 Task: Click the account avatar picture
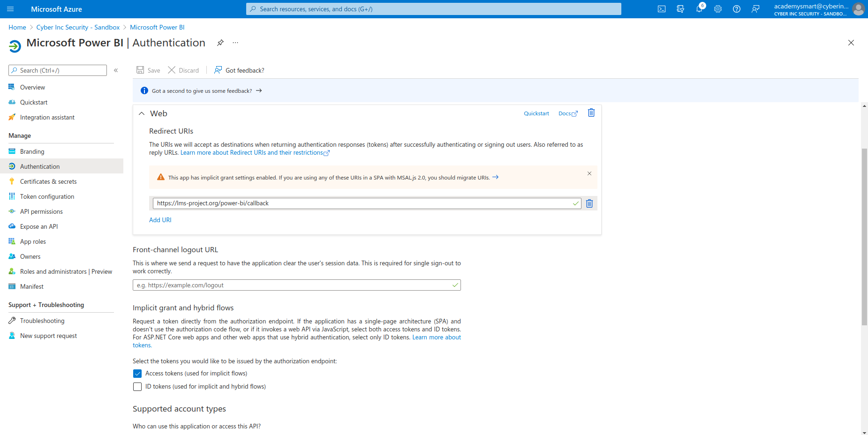click(859, 9)
